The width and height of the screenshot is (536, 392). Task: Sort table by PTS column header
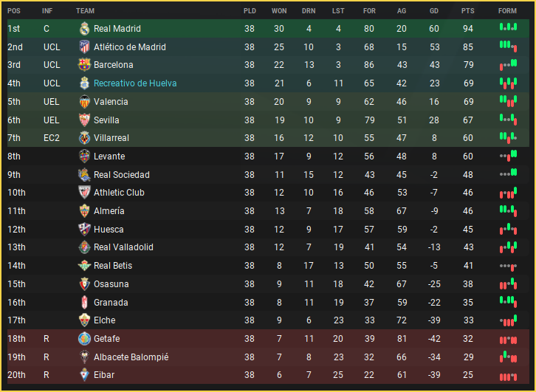pyautogui.click(x=467, y=11)
